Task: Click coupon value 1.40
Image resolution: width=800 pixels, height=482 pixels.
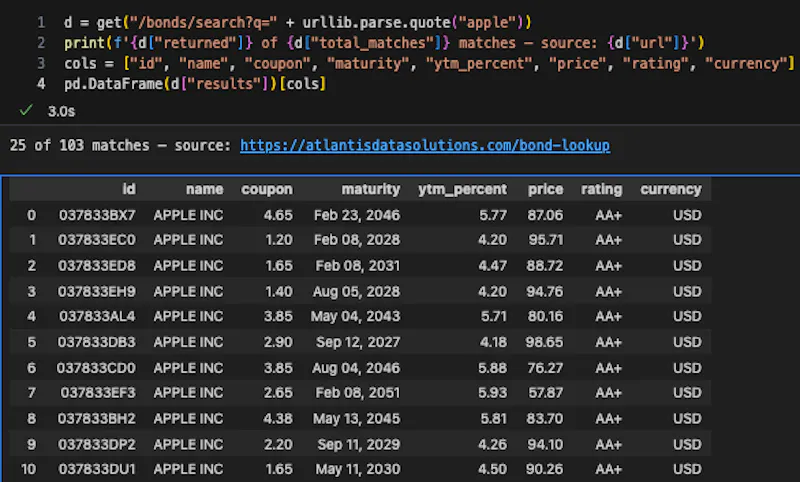Action: (x=280, y=292)
